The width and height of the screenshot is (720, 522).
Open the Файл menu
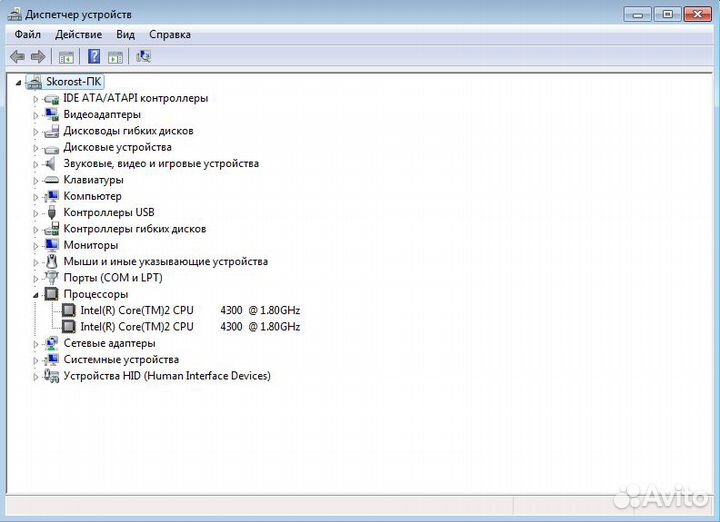point(27,34)
